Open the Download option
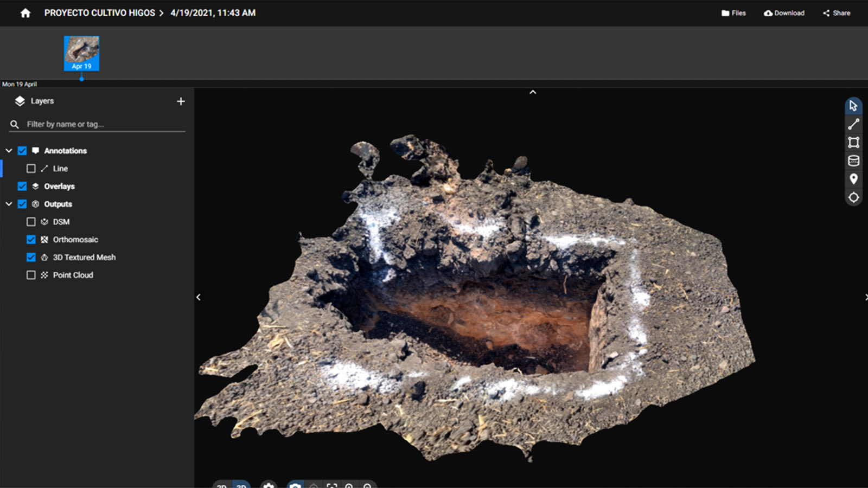Viewport: 868px width, 488px height. (784, 13)
